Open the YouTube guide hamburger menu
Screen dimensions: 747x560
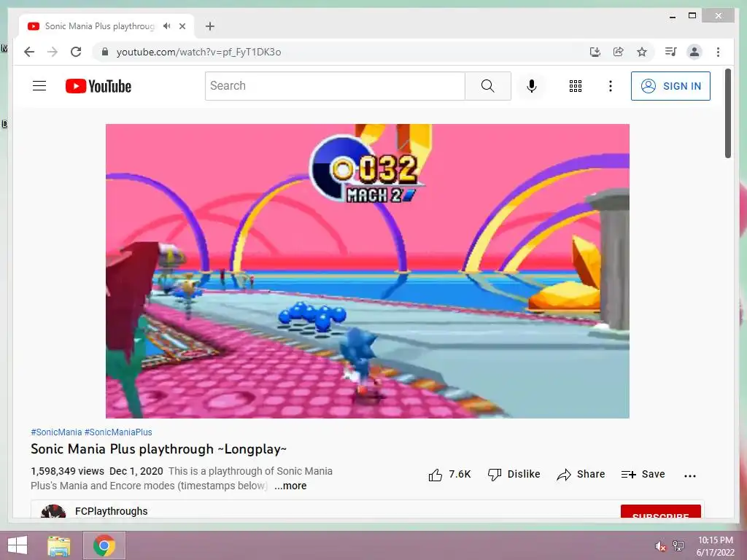pyautogui.click(x=39, y=86)
